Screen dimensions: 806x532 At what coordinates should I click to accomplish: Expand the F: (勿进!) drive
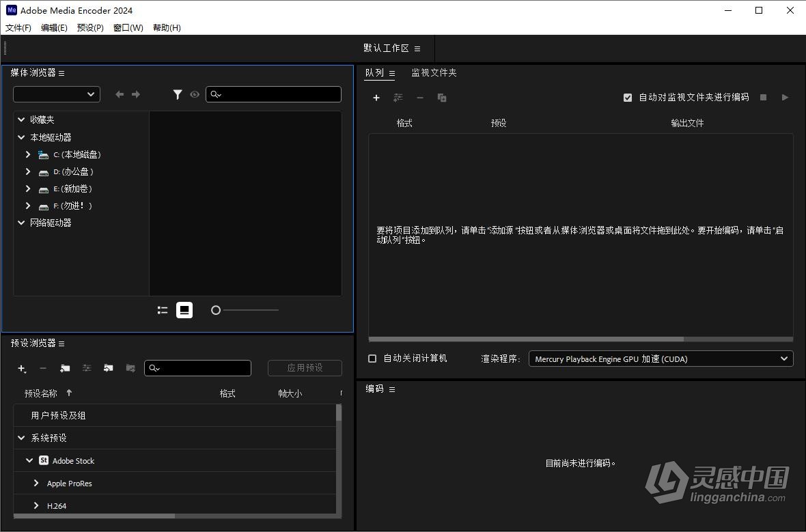28,206
